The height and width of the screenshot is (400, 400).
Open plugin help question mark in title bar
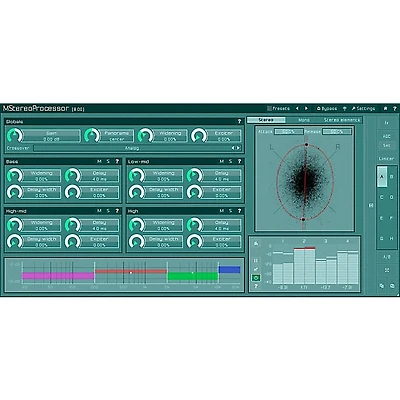[395, 108]
